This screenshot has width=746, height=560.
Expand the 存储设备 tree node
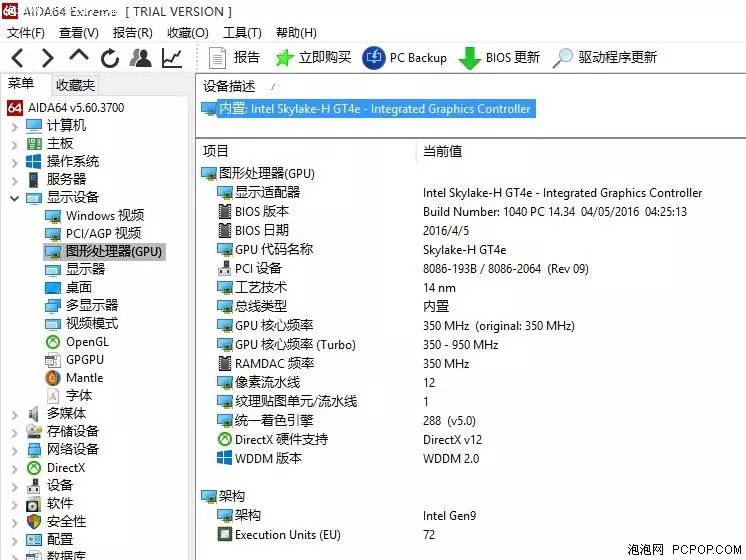[x=15, y=432]
